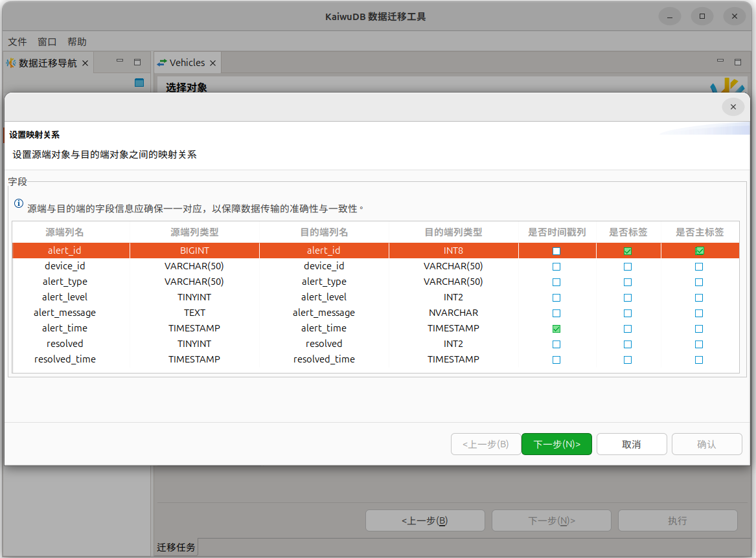Uncheck primary tag for alert_id
The width and height of the screenshot is (756, 558).
[700, 251]
